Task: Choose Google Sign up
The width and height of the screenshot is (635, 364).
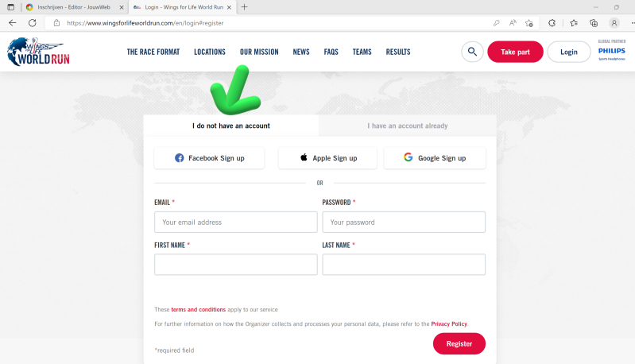Action: (434, 158)
